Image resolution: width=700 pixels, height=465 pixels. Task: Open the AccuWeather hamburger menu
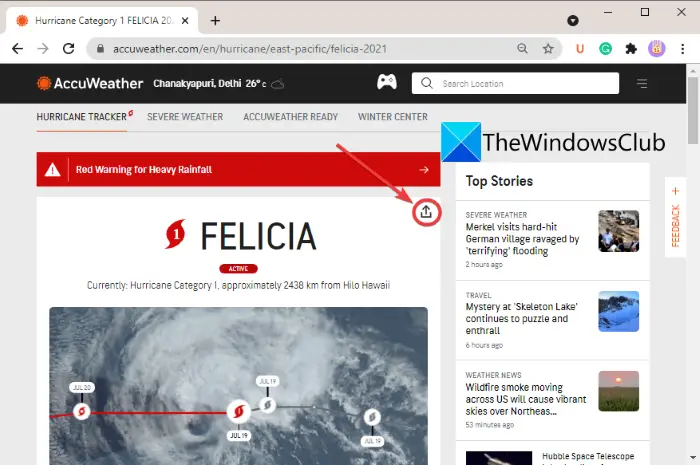tap(642, 83)
